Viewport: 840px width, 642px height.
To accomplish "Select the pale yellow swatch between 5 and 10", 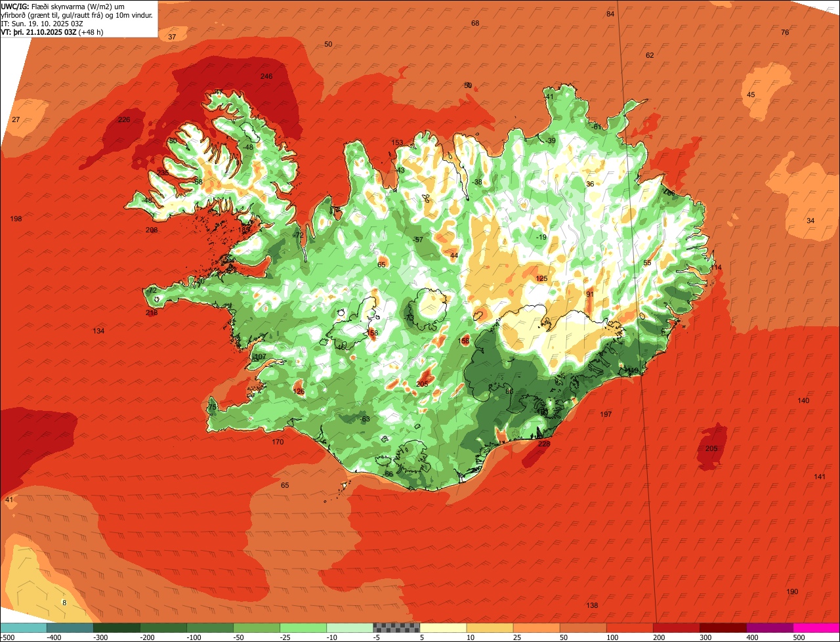I will coord(443,628).
